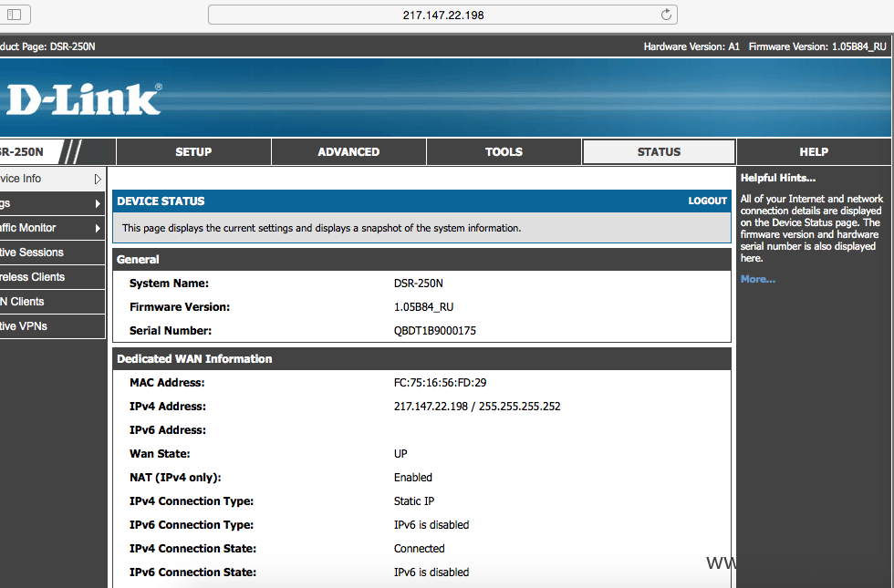The height and width of the screenshot is (588, 894).
Task: Click the Serial Number: label
Action: (171, 330)
